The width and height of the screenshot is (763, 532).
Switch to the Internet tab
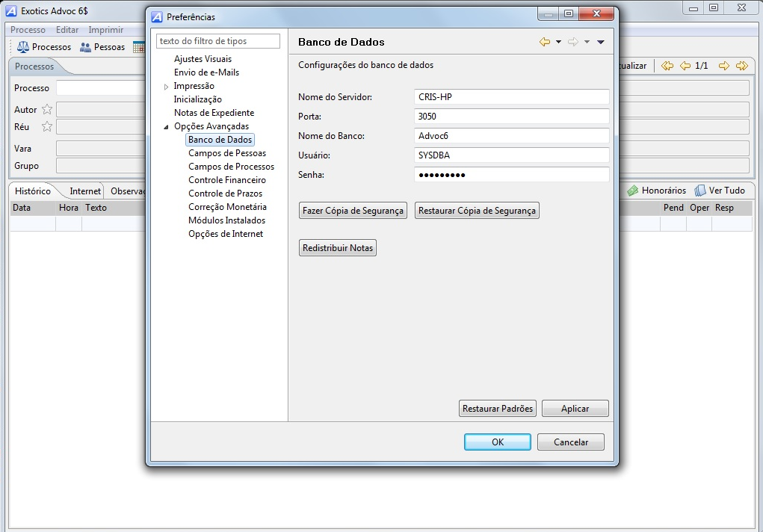[x=85, y=191]
